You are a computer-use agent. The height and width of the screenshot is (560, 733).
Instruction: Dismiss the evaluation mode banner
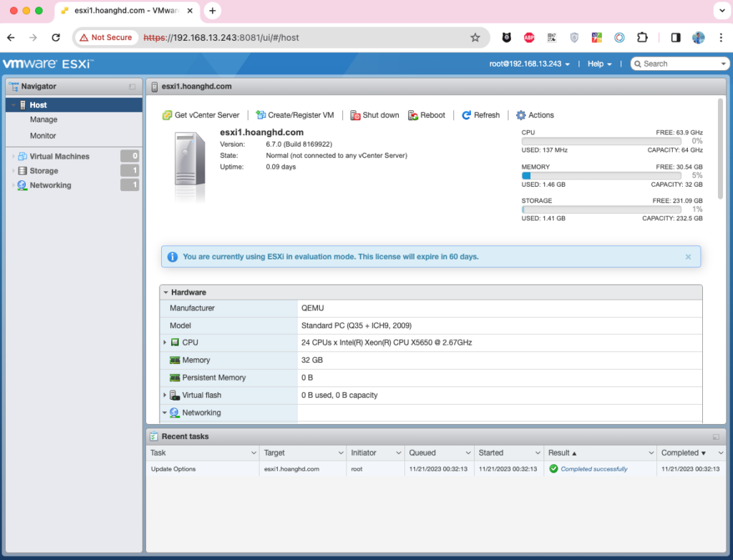(x=688, y=257)
